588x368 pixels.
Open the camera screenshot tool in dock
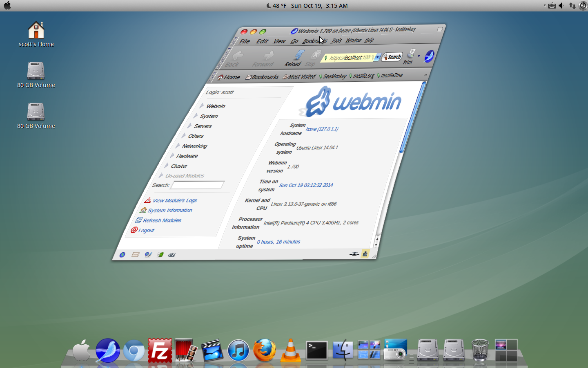click(395, 350)
